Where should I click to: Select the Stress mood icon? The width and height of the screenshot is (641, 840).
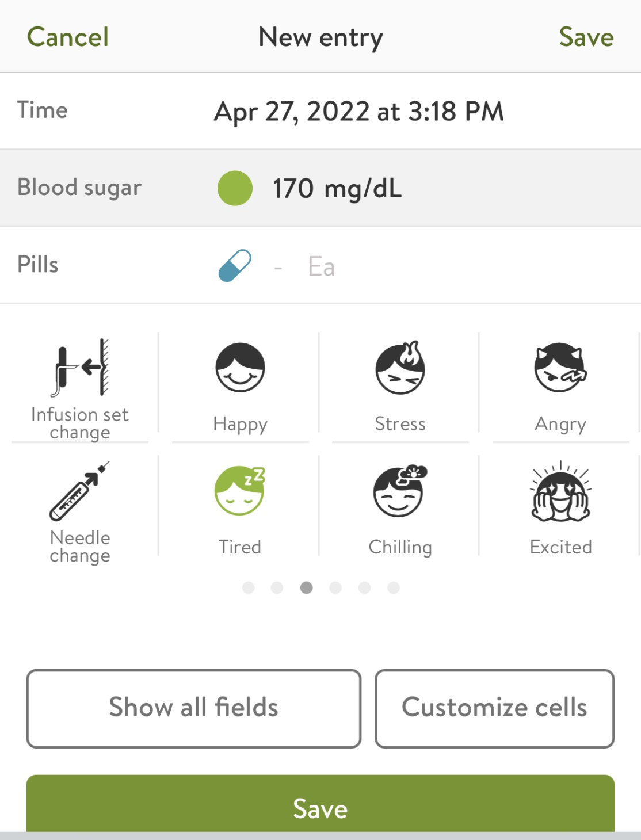[x=400, y=368]
